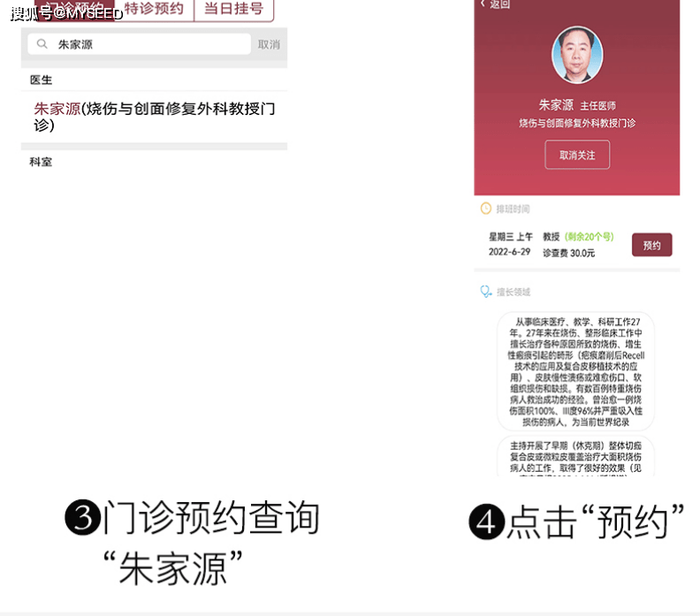Click the doctor name 朱家源 主任医师

tap(577, 105)
